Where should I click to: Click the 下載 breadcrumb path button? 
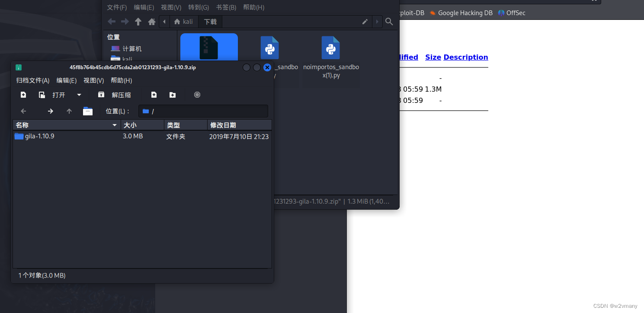(211, 22)
